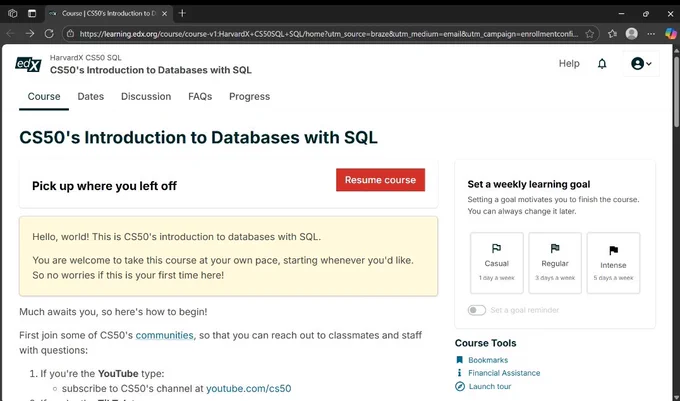Select the Casual 1 day a week goal
The height and width of the screenshot is (401, 680).
[497, 263]
